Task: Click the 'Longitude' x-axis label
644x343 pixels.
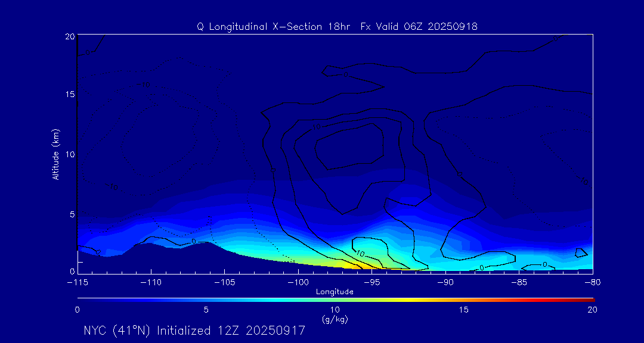Action: 335,292
